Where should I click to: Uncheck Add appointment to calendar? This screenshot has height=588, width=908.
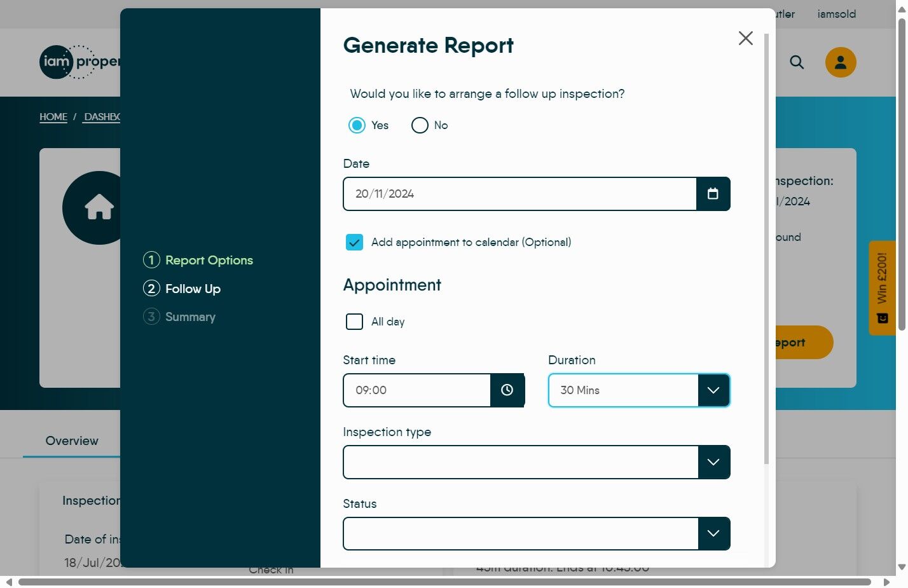coord(354,242)
